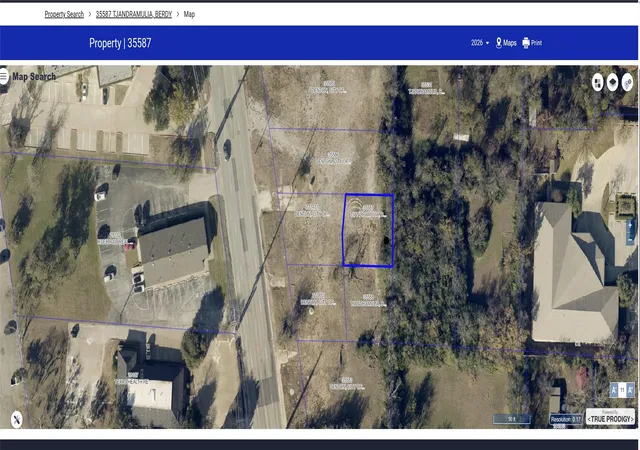Image resolution: width=640 pixels, height=450 pixels.
Task: Click the Map Search title
Action: point(34,77)
